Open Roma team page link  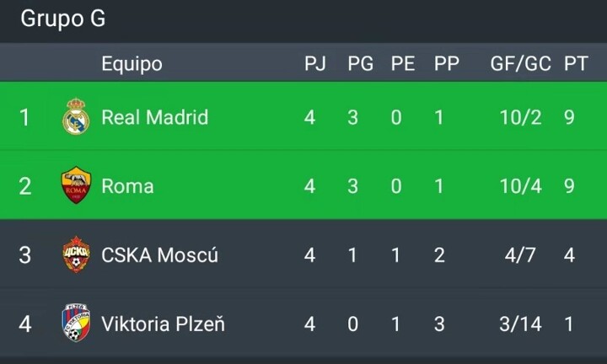click(128, 186)
